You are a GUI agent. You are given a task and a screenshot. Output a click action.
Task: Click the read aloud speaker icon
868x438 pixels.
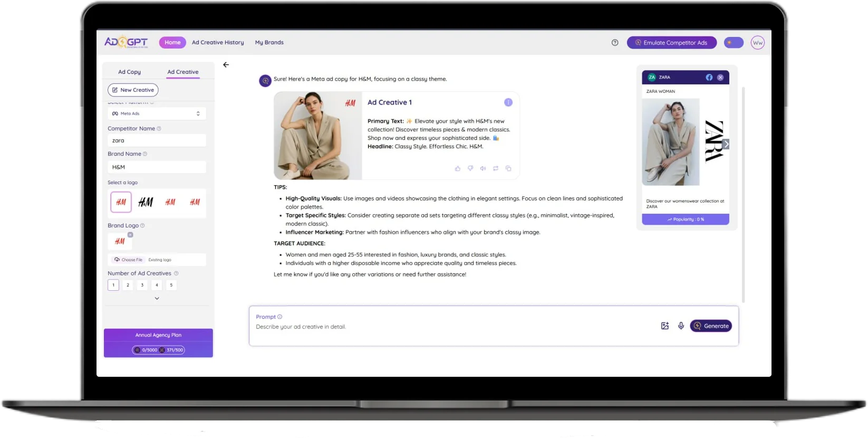click(483, 168)
